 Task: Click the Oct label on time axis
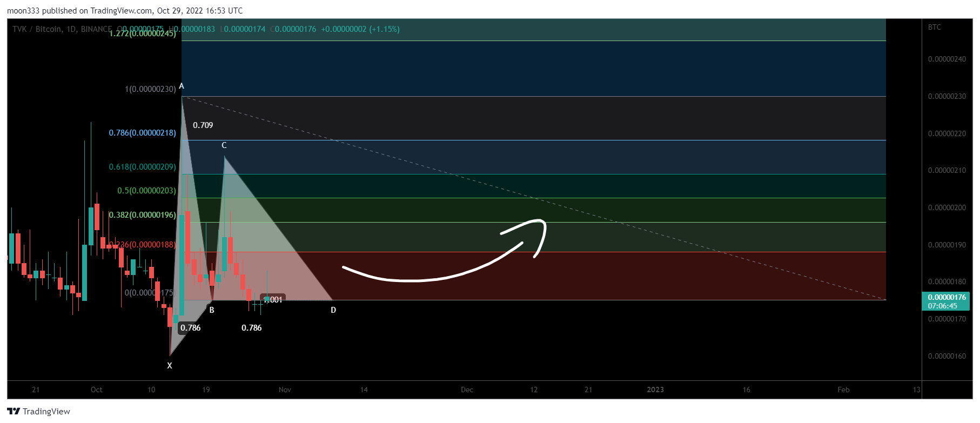point(96,390)
